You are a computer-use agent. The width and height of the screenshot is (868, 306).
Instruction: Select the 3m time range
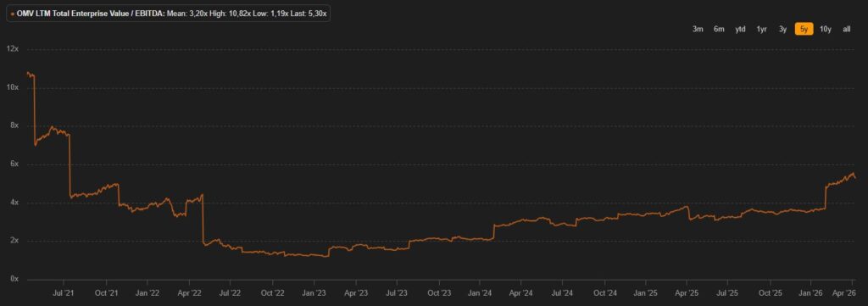(x=698, y=30)
